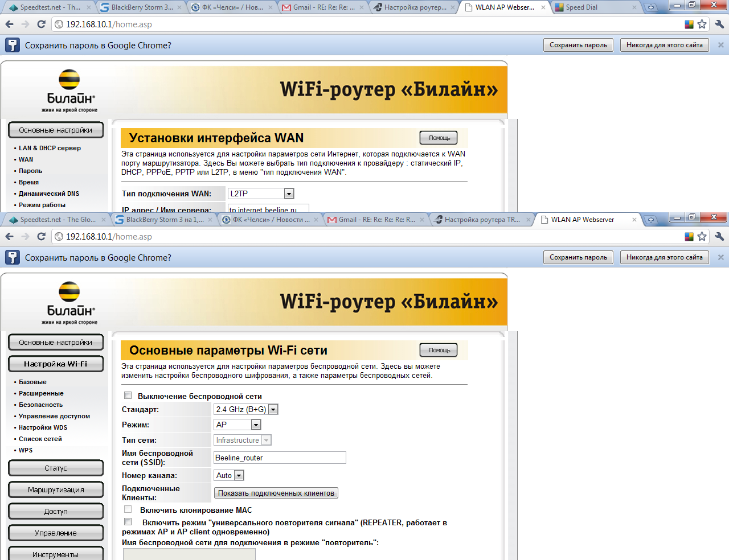Switch to Gmail tab in lower window

tap(376, 220)
